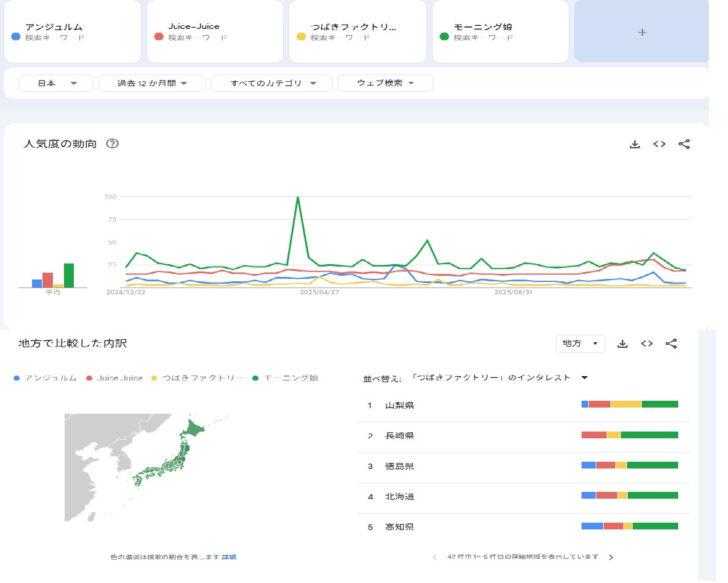Click embed icon in 地方で比較した内訳 section

coord(647,344)
